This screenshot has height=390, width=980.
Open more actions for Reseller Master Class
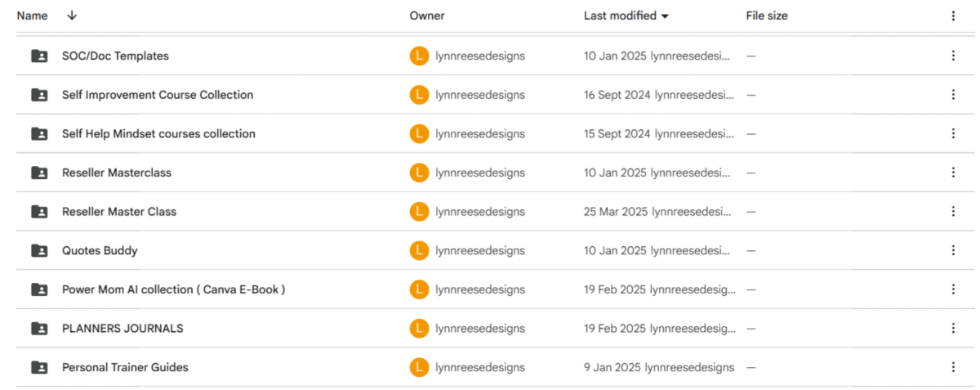tap(952, 211)
